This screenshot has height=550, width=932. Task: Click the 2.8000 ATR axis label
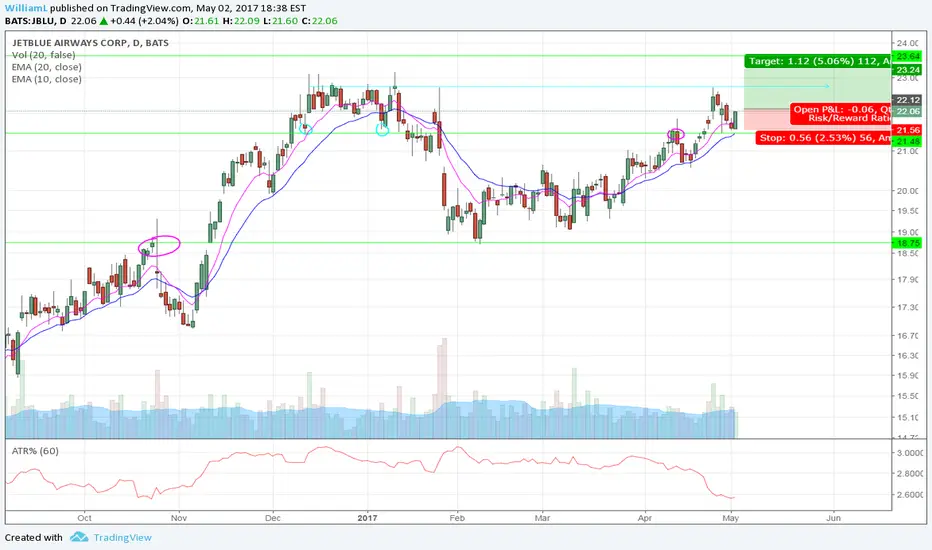pyautogui.click(x=911, y=474)
